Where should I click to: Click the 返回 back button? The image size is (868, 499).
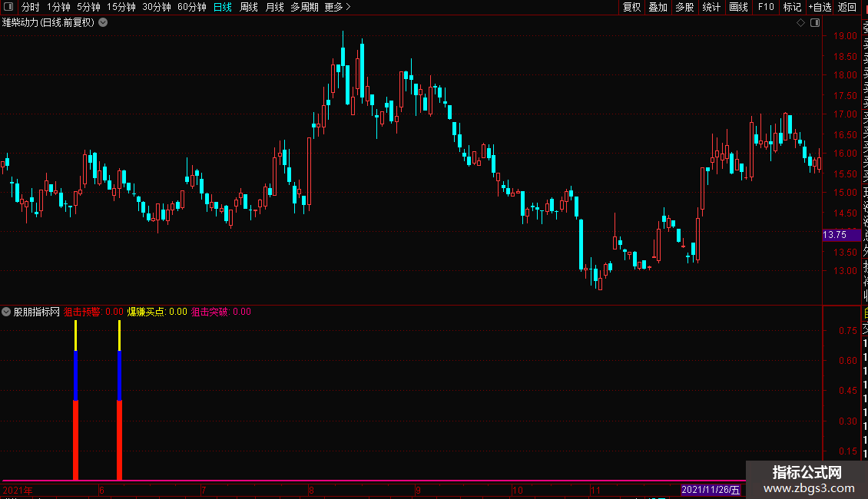(x=847, y=7)
